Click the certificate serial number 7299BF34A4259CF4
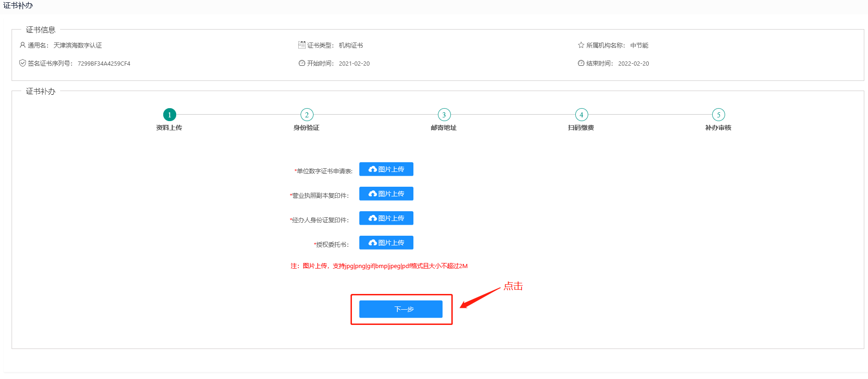The image size is (868, 379). click(x=104, y=64)
